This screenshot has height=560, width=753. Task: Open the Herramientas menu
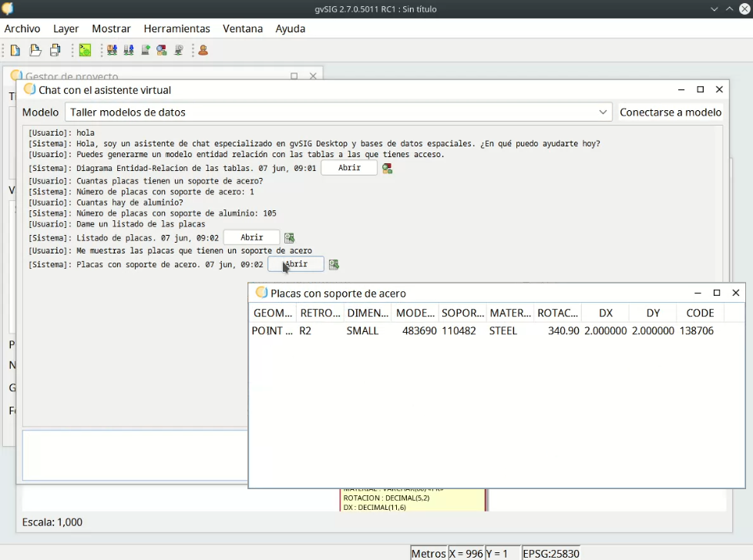176,29
